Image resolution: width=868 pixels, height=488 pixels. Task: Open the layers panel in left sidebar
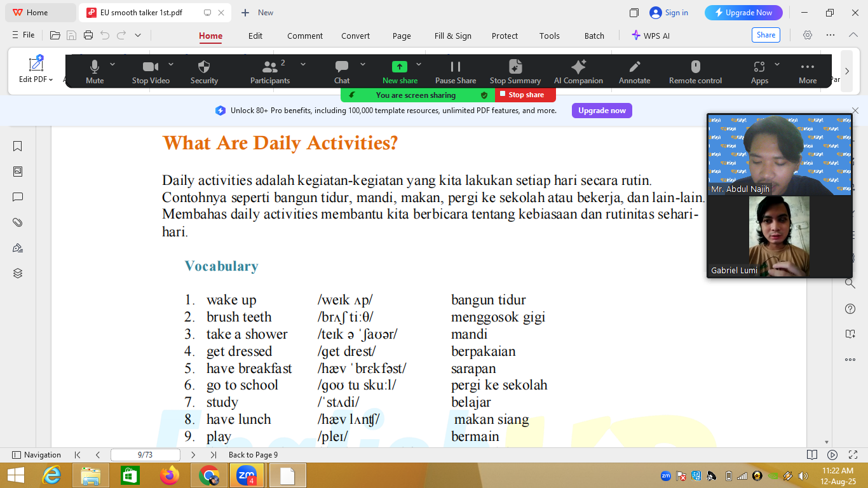[x=18, y=273]
